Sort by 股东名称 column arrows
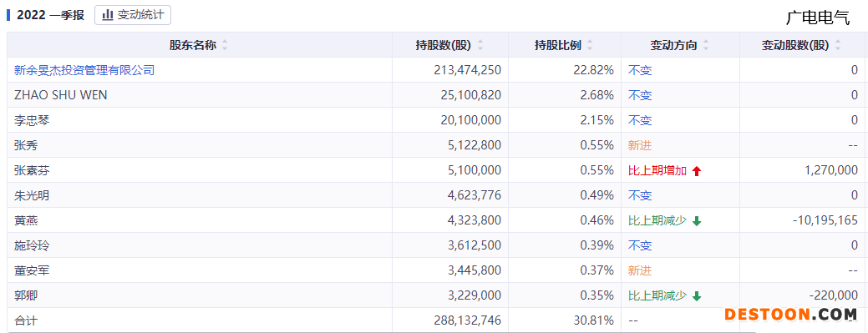The height and width of the screenshot is (333, 868). pyautogui.click(x=225, y=46)
